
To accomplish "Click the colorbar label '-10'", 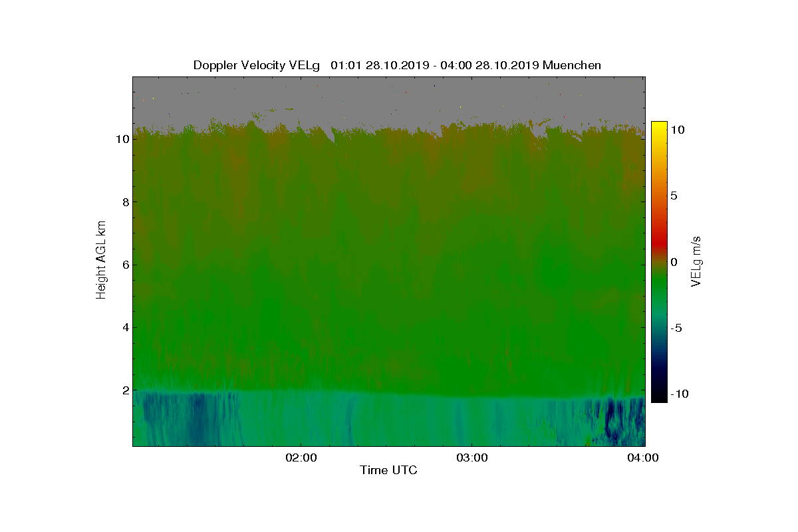I will [x=680, y=394].
